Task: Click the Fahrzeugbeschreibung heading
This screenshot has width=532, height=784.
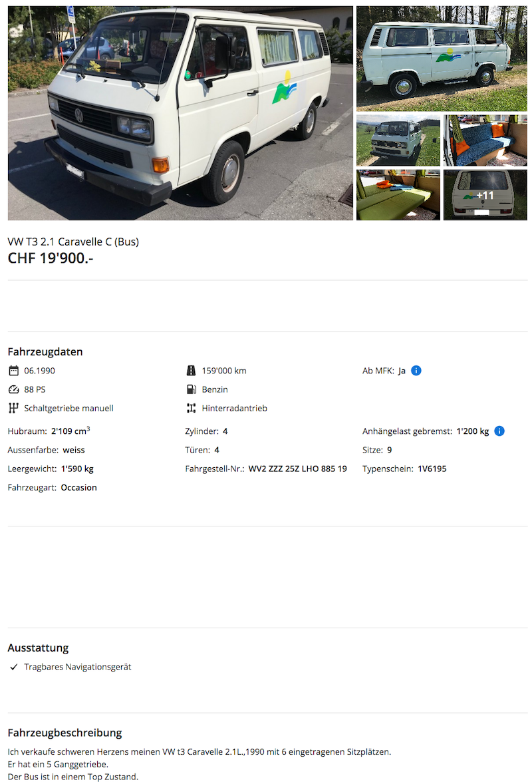Action: [65, 733]
